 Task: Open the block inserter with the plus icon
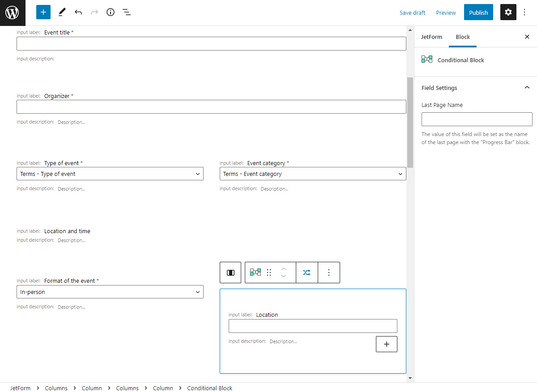[43, 12]
